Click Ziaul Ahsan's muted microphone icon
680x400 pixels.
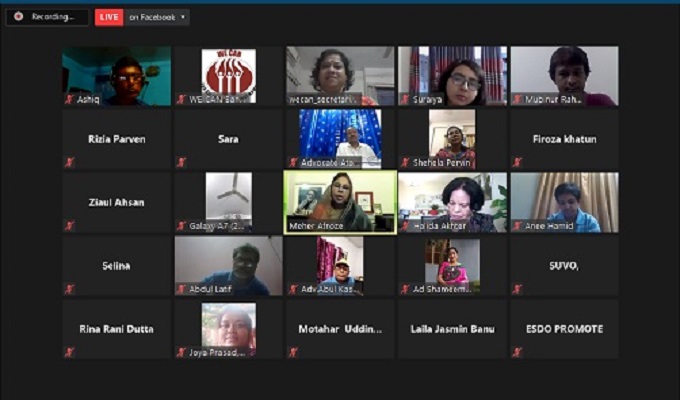click(x=69, y=226)
